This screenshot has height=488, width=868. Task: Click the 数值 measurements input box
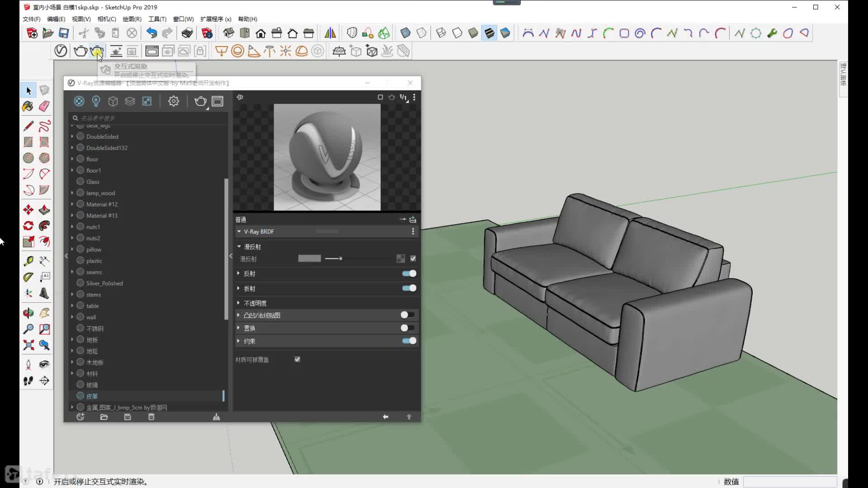pyautogui.click(x=790, y=482)
